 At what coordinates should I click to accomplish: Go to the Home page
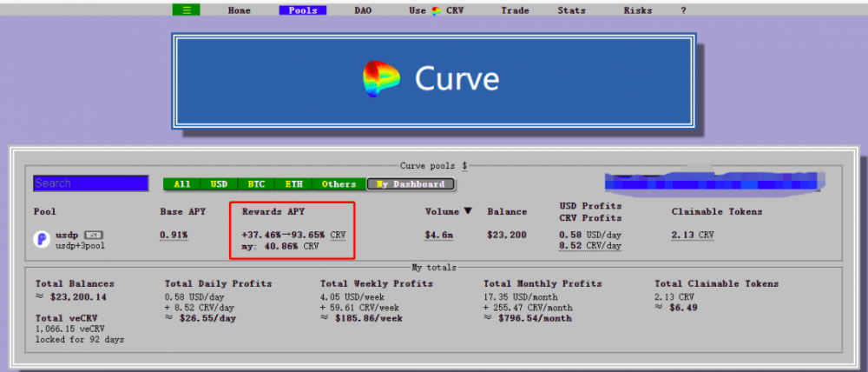pyautogui.click(x=240, y=10)
